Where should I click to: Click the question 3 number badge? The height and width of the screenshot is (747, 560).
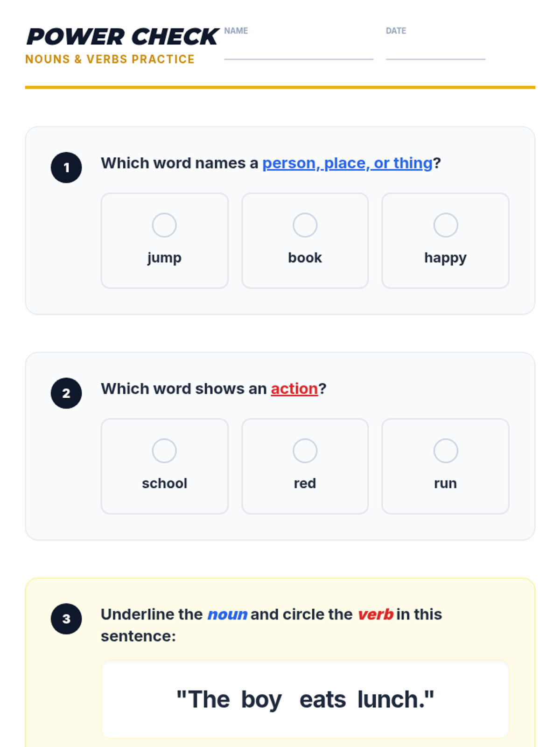pos(66,619)
